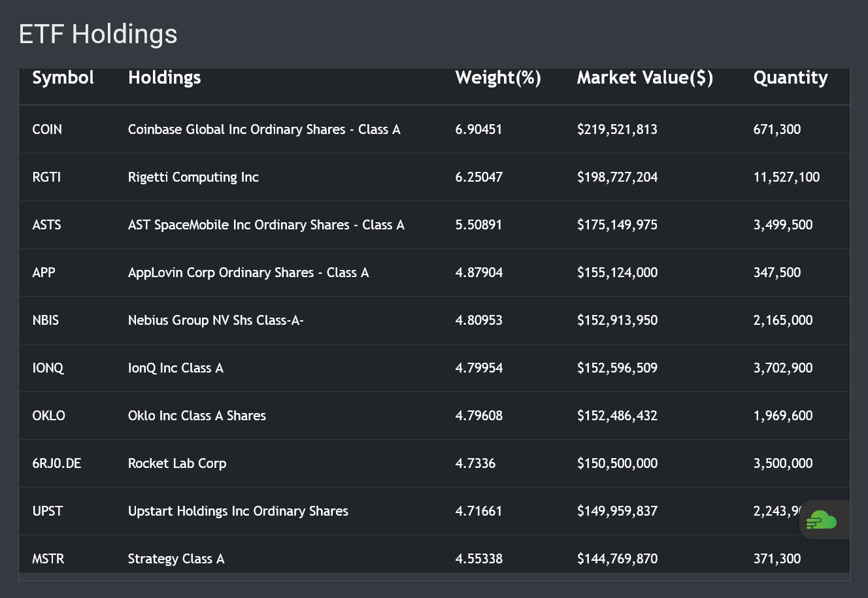Open the NBIS ticker symbol
868x598 pixels.
pos(46,320)
